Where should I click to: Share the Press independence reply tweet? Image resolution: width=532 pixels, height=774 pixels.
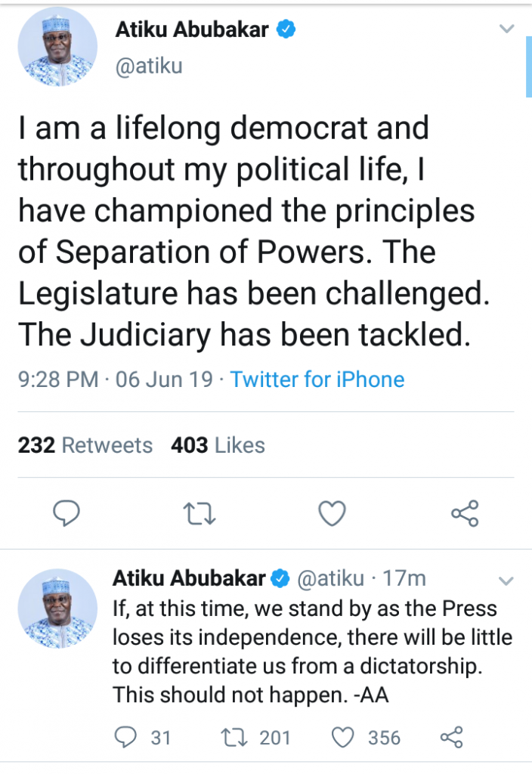[x=451, y=737]
